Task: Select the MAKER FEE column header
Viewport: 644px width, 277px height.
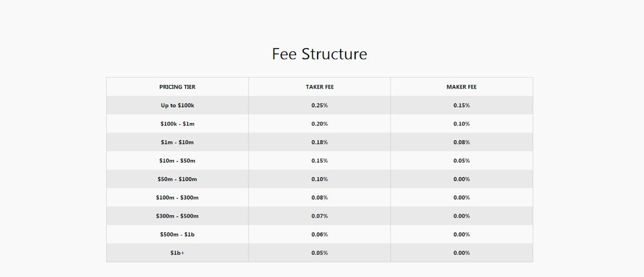Action: point(462,87)
